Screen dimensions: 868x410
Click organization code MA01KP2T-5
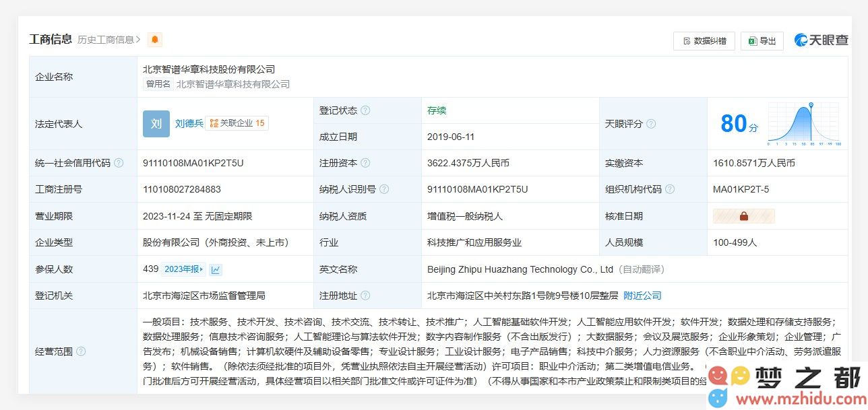tap(741, 189)
